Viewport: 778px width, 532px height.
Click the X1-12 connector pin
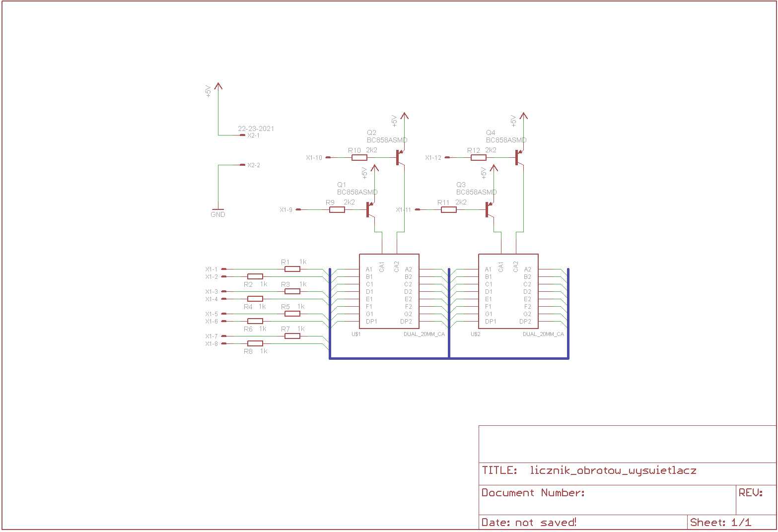(447, 157)
